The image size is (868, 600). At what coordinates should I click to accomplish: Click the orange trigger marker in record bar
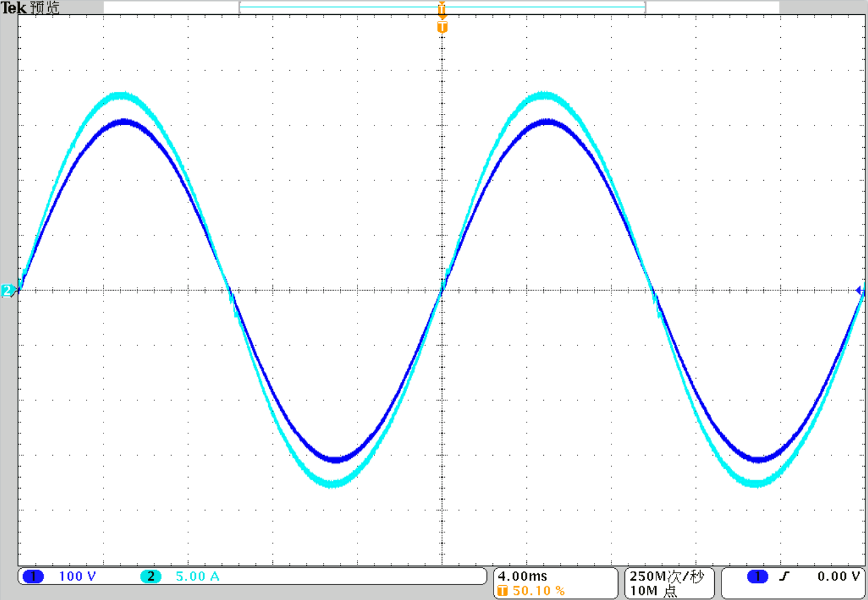coord(442,8)
